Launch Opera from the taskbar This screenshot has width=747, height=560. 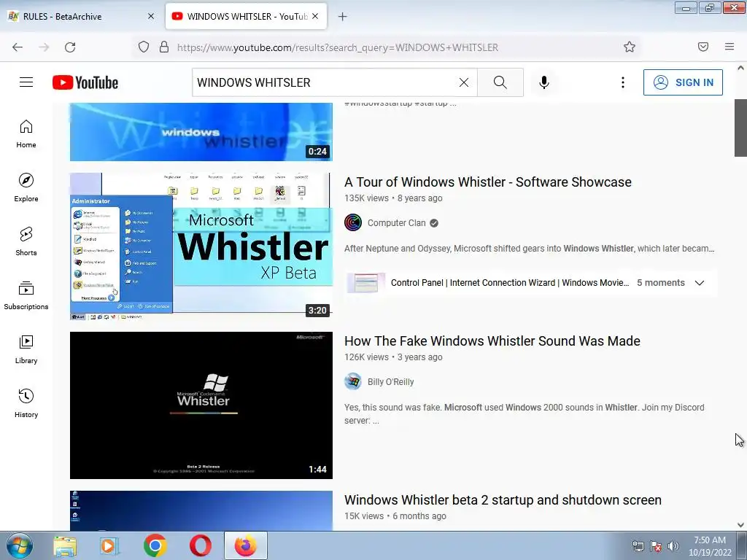pos(201,545)
